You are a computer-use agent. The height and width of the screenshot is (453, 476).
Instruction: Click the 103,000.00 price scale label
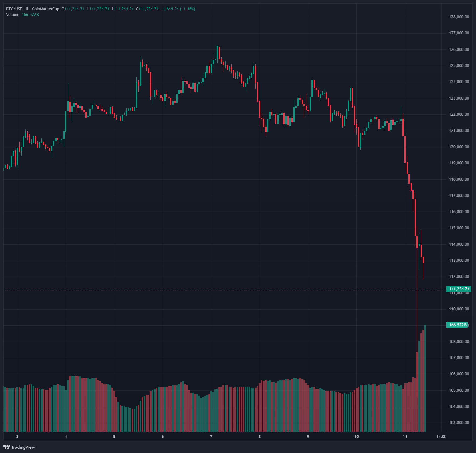[x=459, y=423]
